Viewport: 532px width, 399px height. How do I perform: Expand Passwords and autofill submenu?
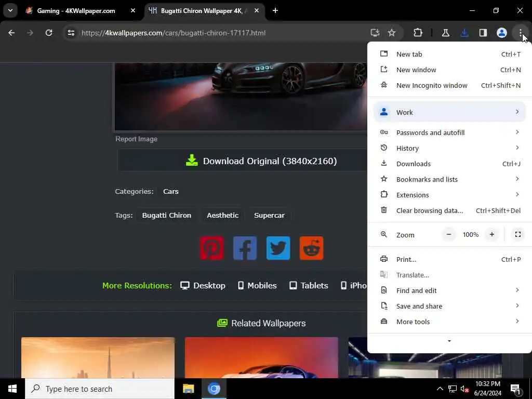[x=449, y=132]
